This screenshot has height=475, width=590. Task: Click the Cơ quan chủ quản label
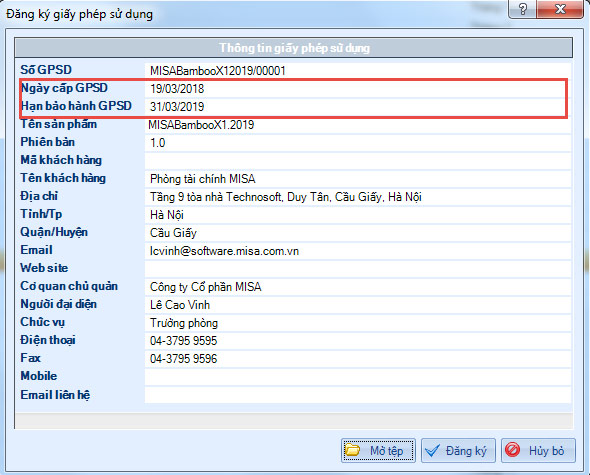pyautogui.click(x=69, y=286)
